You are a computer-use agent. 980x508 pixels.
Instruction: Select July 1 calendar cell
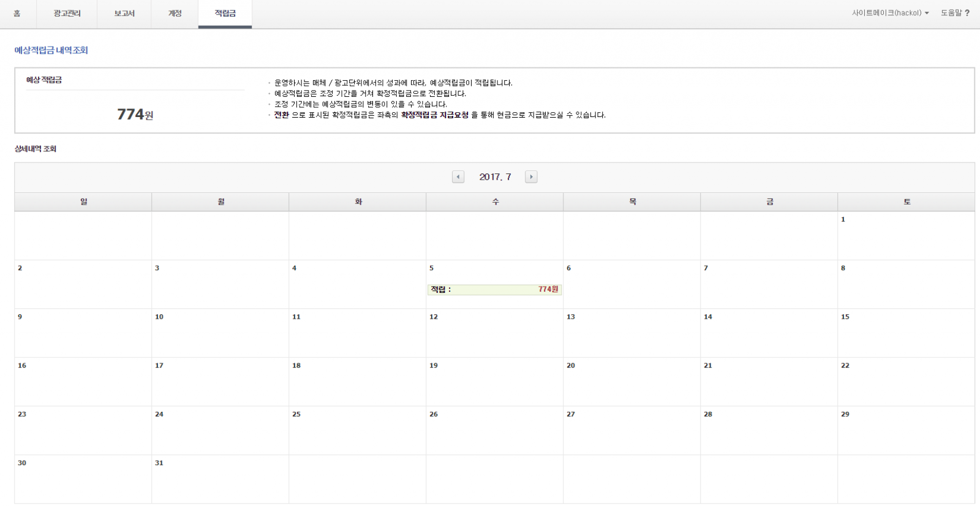pos(905,236)
